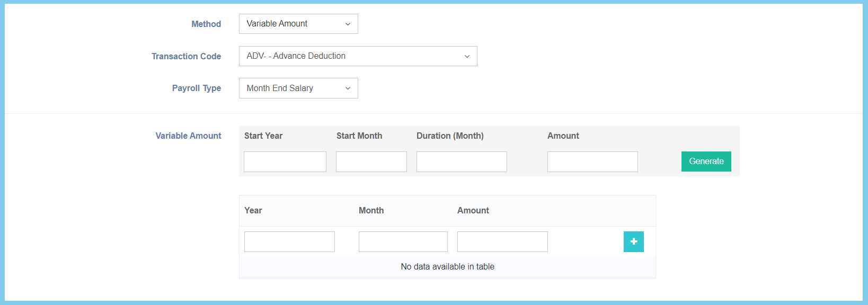
Task: Click the Month column header in table
Action: pos(371,210)
